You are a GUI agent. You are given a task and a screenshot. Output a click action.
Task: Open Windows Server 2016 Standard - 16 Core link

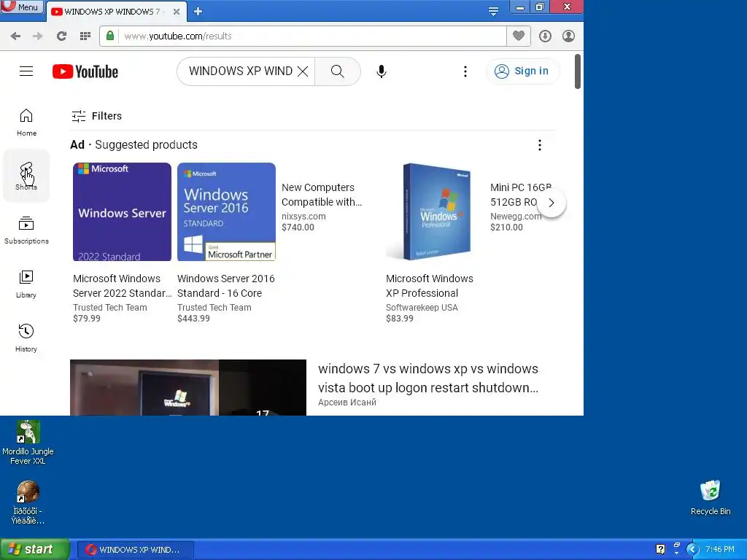tap(226, 286)
